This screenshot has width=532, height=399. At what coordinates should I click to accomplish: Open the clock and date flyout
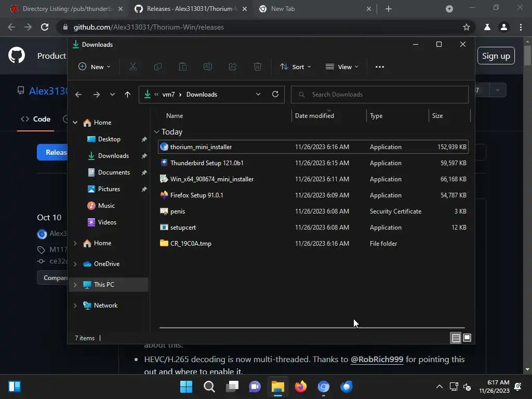(495, 387)
